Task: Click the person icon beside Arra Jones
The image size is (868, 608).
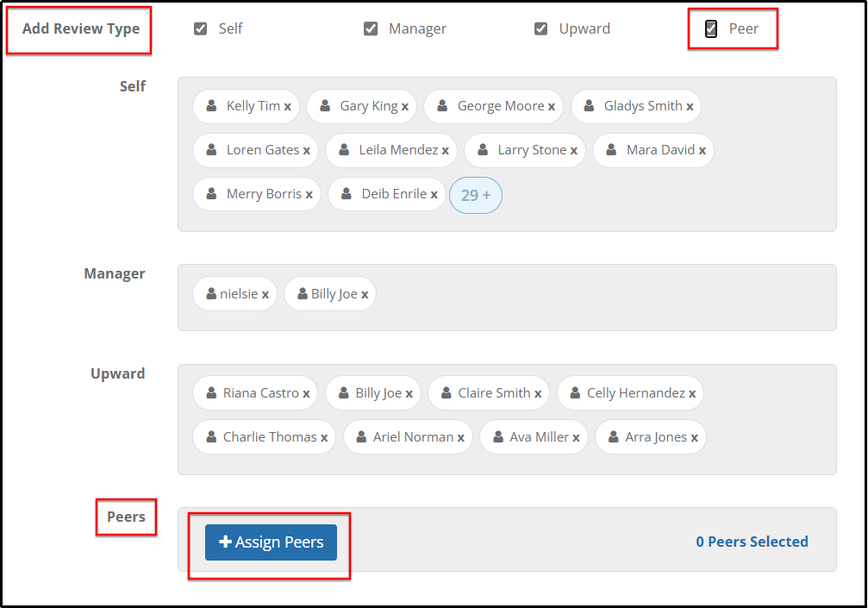Action: pos(614,437)
